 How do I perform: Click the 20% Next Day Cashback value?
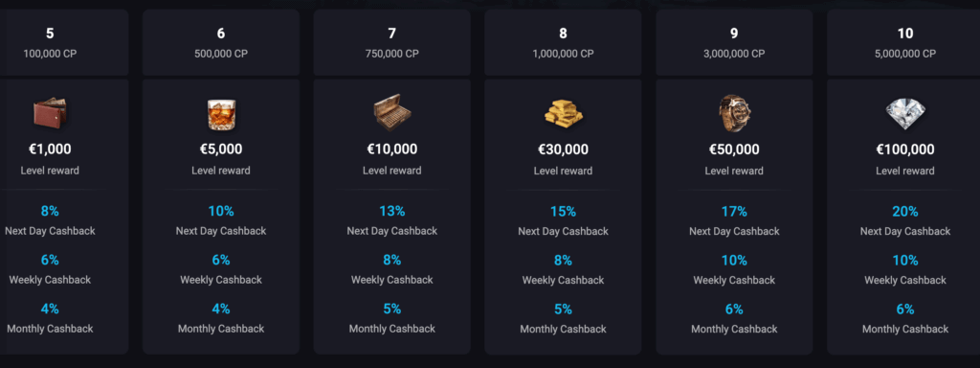pos(905,212)
